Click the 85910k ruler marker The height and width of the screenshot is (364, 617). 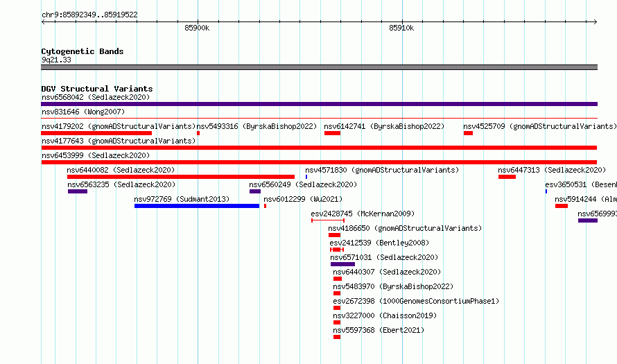pyautogui.click(x=401, y=28)
